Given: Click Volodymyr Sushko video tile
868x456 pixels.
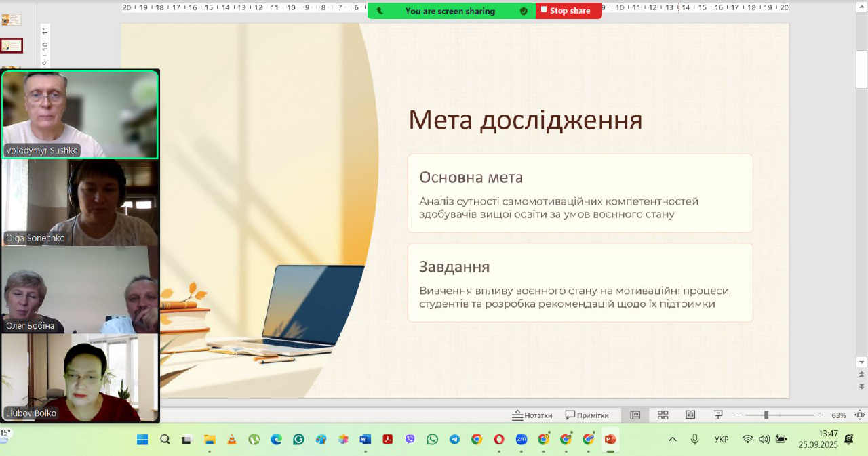Looking at the screenshot, I should click(x=80, y=114).
